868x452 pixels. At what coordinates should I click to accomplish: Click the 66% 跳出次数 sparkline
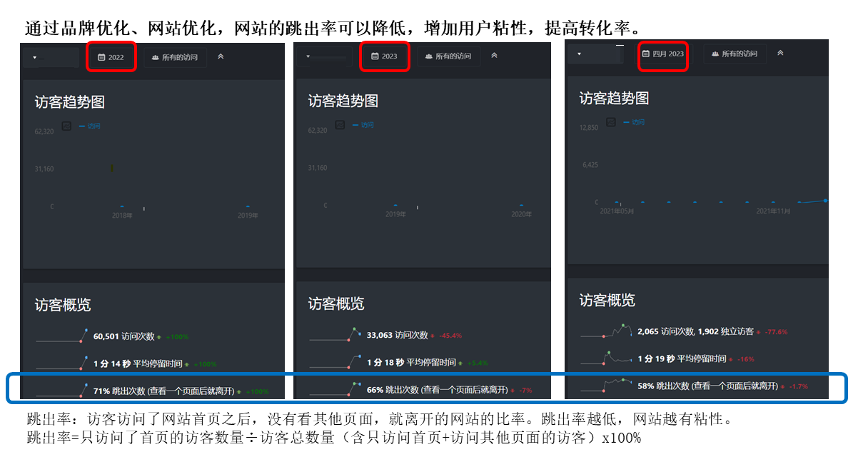coord(335,390)
